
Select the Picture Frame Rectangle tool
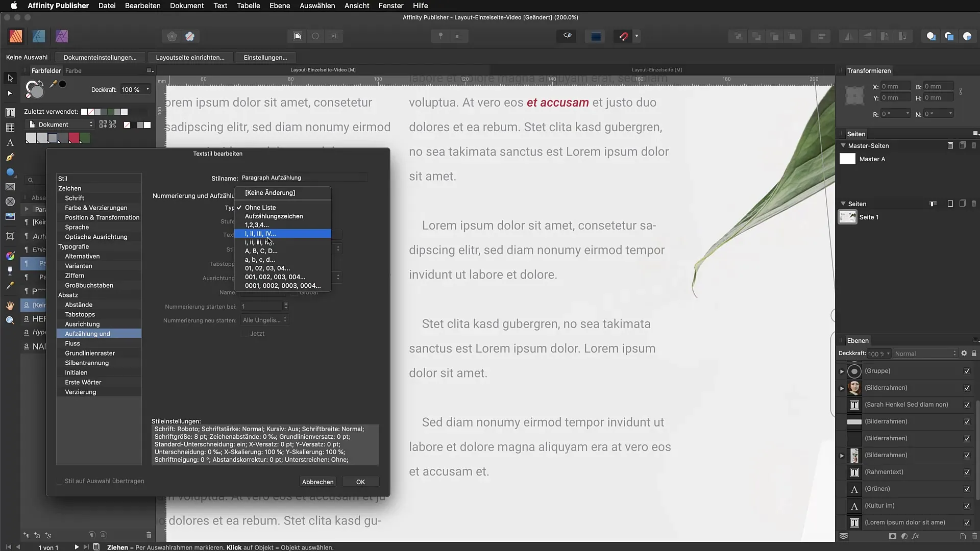click(x=10, y=187)
